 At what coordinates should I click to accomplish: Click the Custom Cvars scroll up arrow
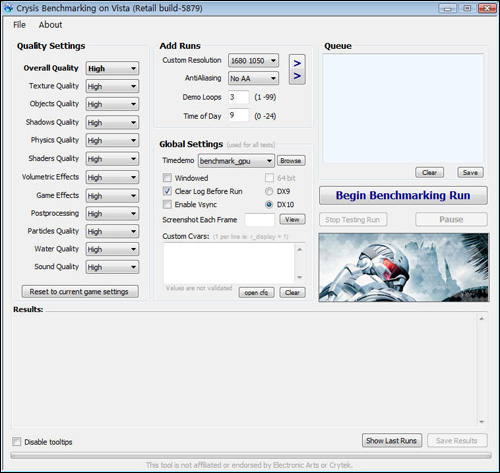coord(299,249)
